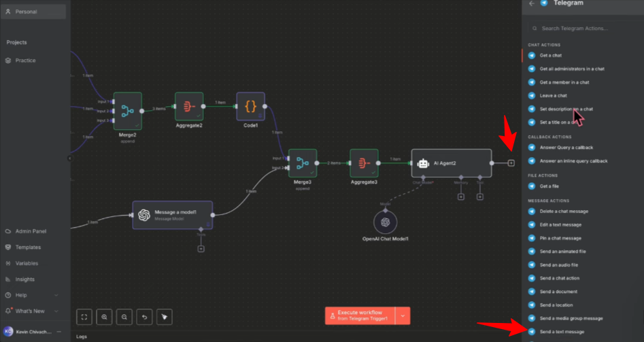Open Execute workflow trigger dropdown arrow

coord(403,315)
